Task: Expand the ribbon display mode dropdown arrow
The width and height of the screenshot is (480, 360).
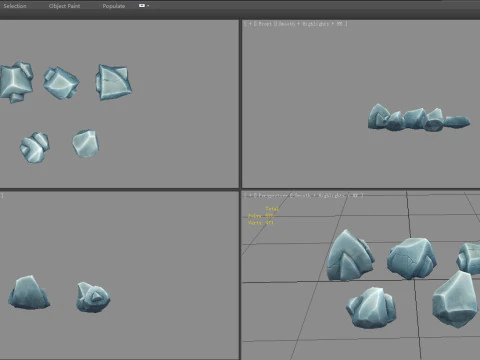Action: [148, 6]
